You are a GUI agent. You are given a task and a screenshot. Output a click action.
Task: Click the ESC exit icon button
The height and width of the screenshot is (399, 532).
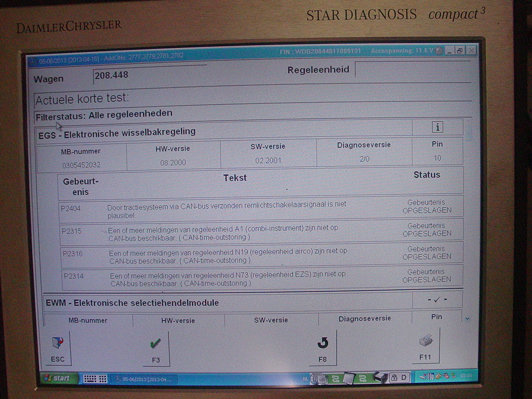coord(57,348)
